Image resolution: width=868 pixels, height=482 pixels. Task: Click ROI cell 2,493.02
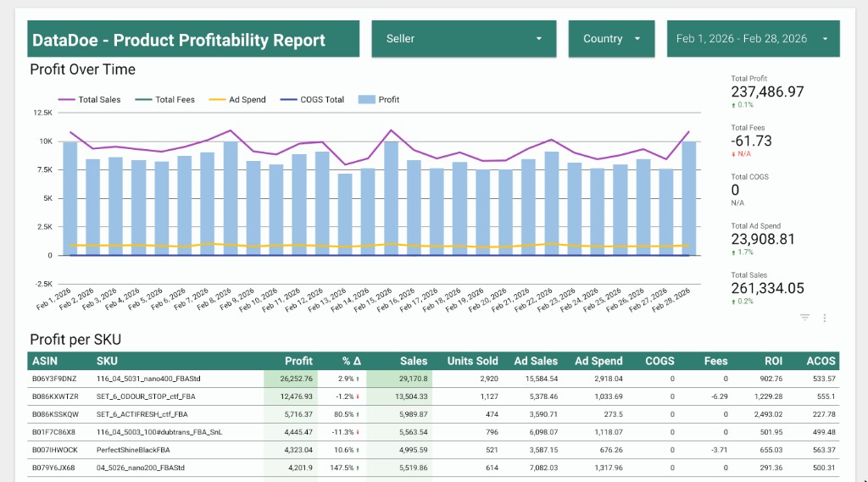[x=768, y=414]
